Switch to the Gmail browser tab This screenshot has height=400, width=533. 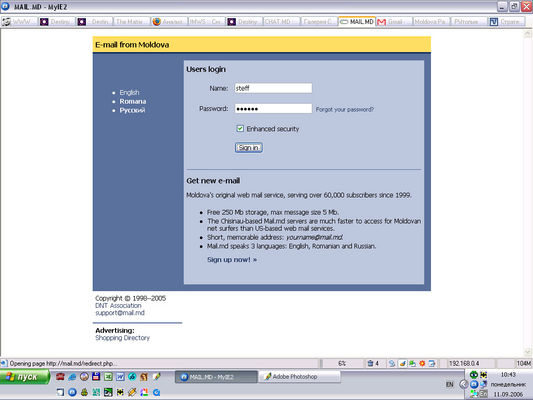click(x=394, y=22)
